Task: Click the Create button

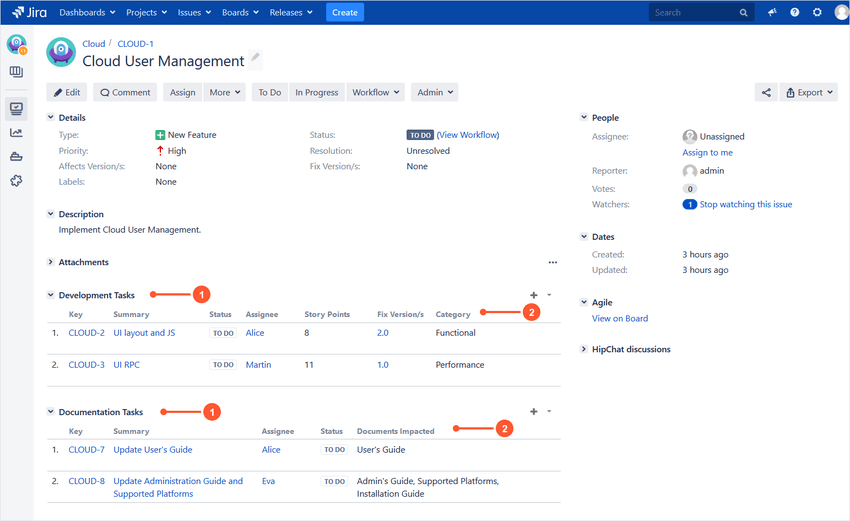Action: [x=345, y=12]
